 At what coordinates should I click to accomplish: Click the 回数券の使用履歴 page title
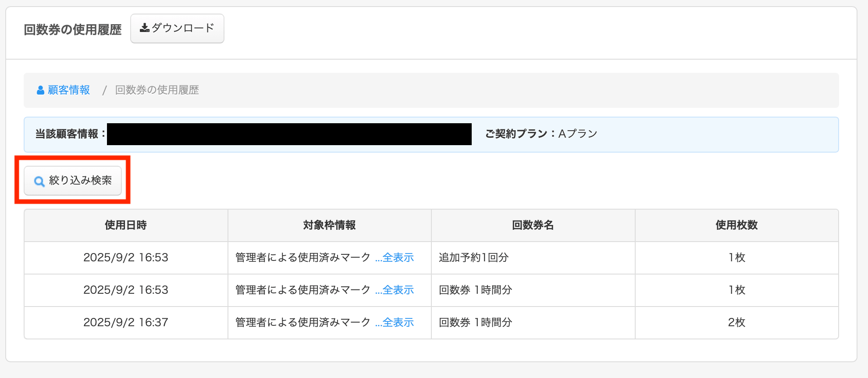tap(73, 30)
